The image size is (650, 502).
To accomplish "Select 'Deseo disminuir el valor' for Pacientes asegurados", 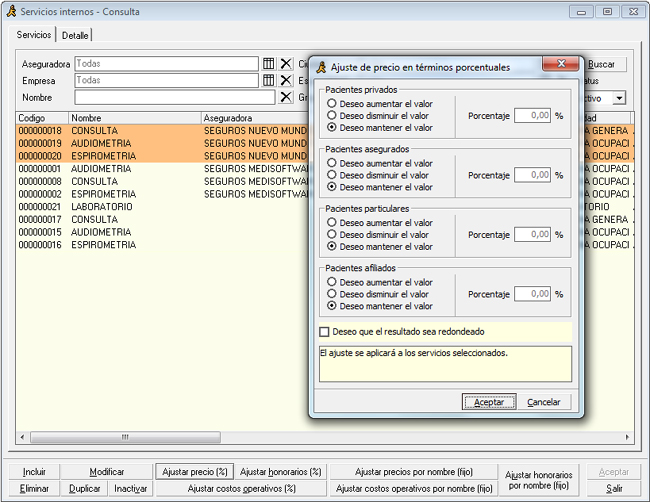I will pos(332,175).
